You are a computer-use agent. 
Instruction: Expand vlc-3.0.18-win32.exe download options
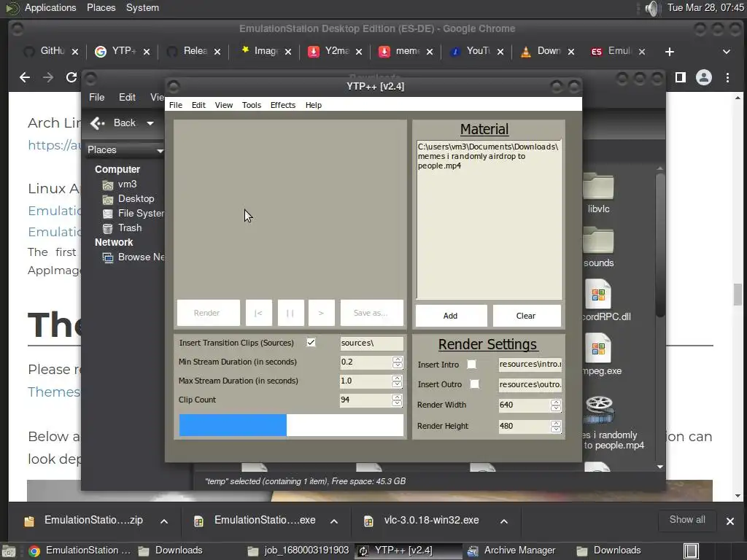click(503, 521)
